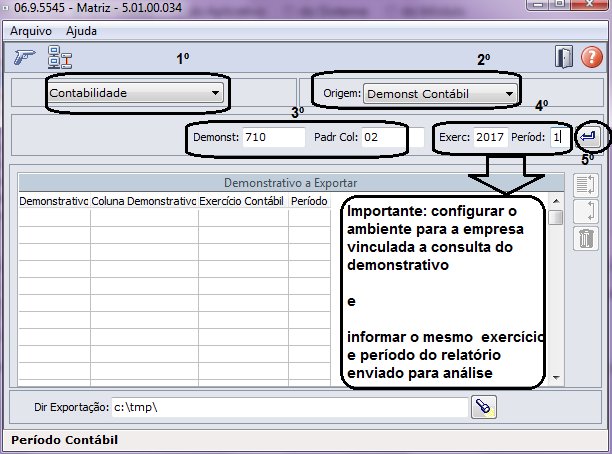Viewport: 612px width, 454px height.
Task: Click the flashlight browse directory icon
Action: (484, 407)
